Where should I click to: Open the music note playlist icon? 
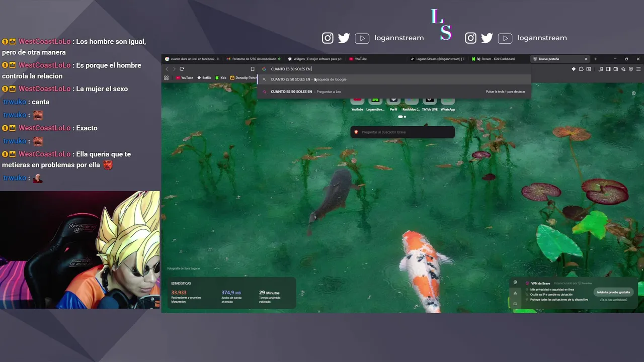click(601, 69)
